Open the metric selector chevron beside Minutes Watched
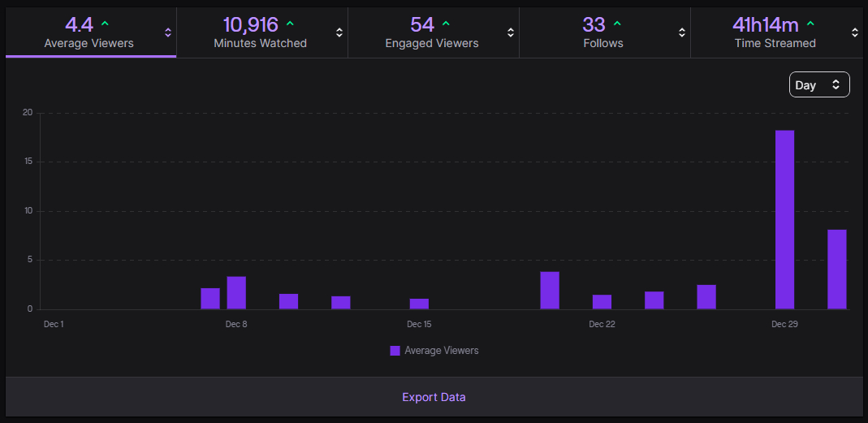This screenshot has height=423, width=868. point(339,32)
